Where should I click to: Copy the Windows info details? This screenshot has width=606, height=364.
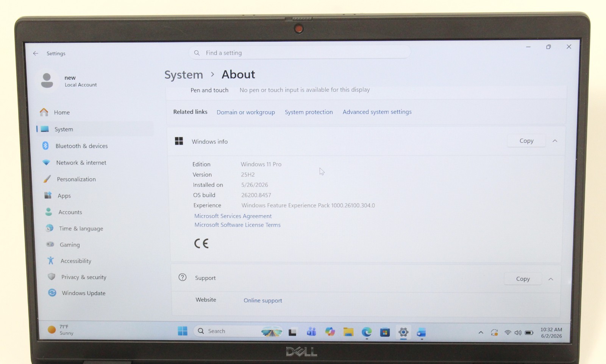526,141
